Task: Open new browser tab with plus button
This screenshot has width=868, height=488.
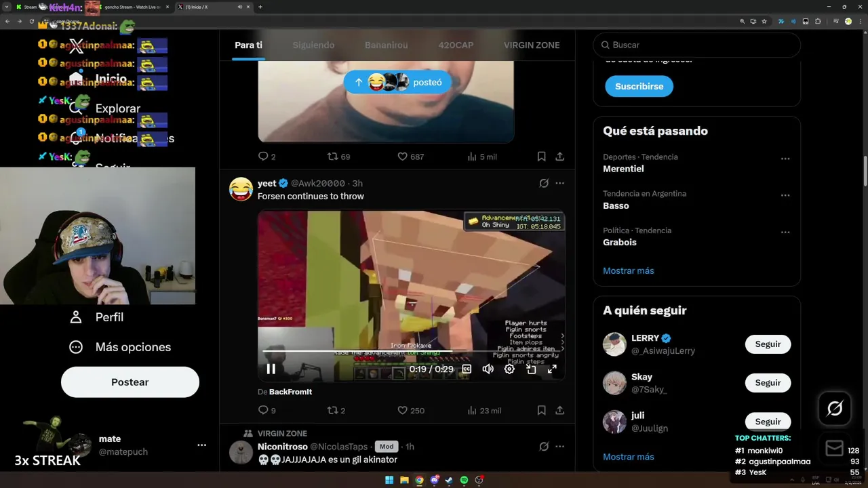Action: coord(260,7)
